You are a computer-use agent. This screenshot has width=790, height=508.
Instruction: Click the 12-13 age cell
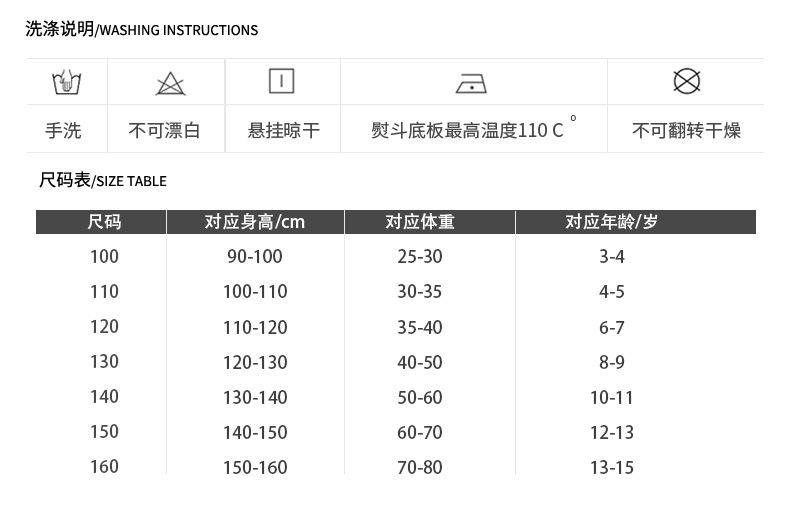tap(612, 432)
